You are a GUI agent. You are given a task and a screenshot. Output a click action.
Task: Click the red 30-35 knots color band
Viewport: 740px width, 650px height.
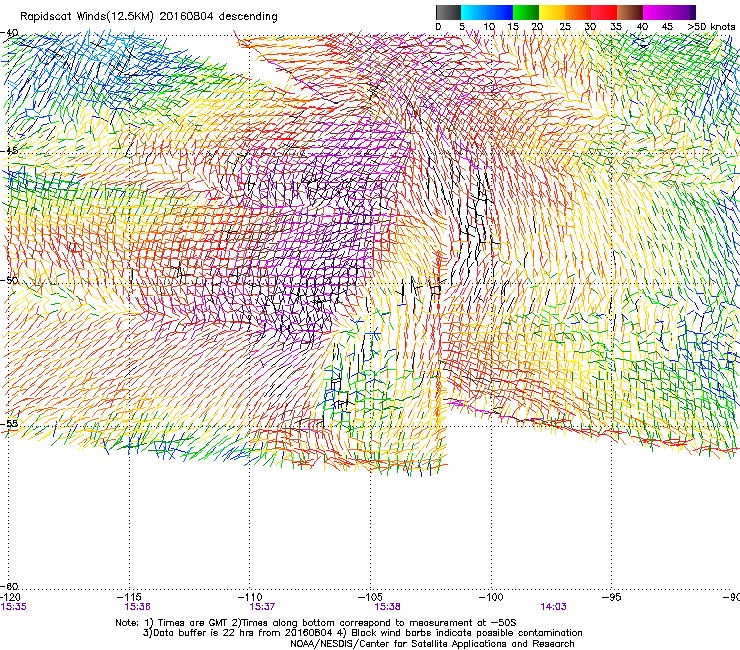coord(604,12)
